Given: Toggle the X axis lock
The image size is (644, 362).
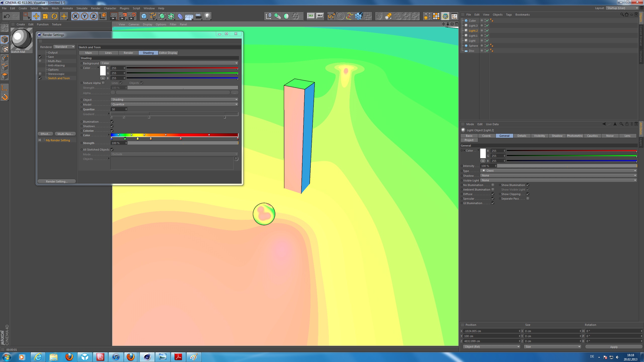Looking at the screenshot, I should click(75, 16).
